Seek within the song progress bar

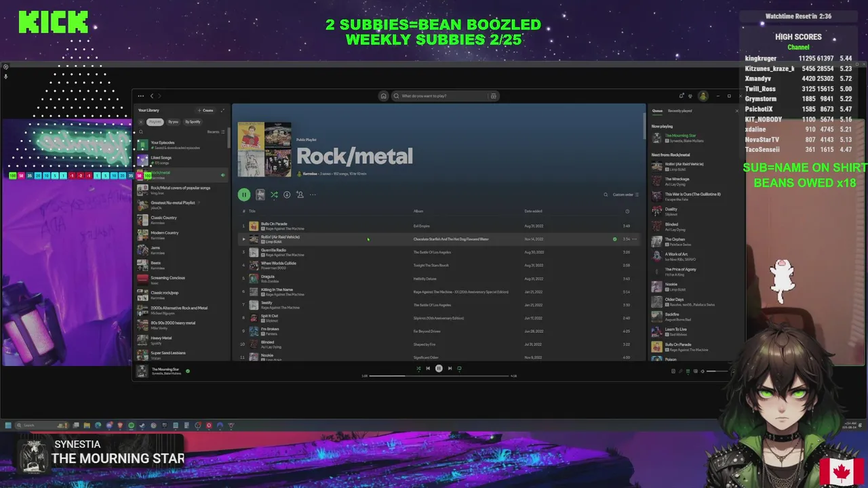pyautogui.click(x=439, y=375)
